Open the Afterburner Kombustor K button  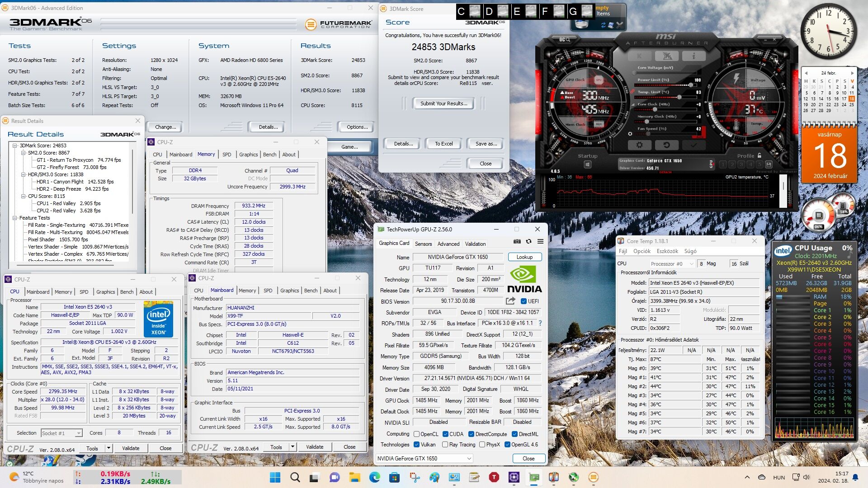[x=640, y=56]
